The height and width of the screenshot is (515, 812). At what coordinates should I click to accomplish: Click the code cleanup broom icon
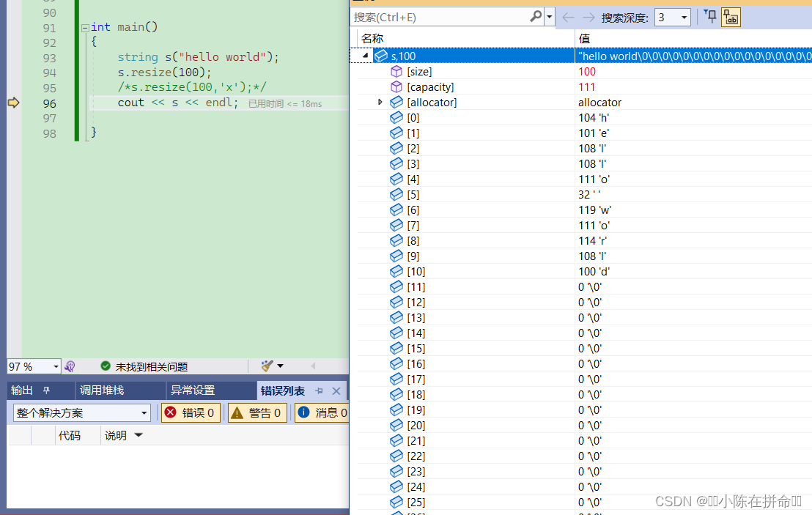(267, 366)
